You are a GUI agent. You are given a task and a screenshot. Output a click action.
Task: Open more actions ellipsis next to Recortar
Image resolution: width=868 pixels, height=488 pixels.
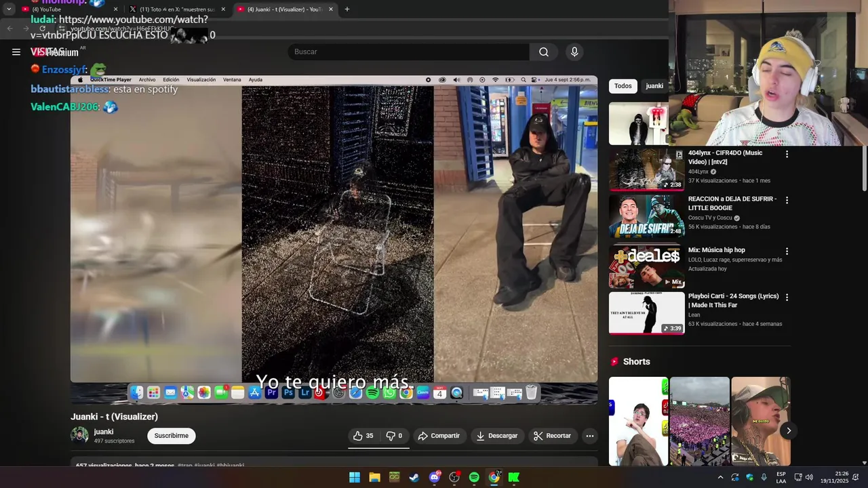pos(590,436)
